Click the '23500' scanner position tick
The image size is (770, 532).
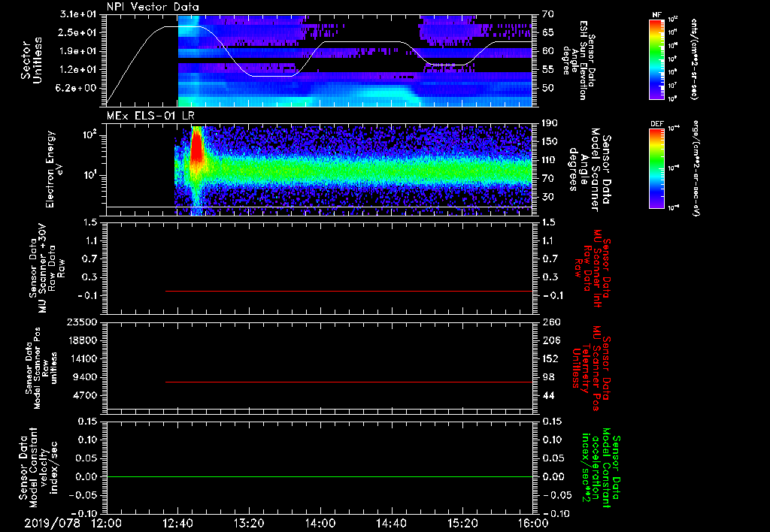(x=82, y=322)
